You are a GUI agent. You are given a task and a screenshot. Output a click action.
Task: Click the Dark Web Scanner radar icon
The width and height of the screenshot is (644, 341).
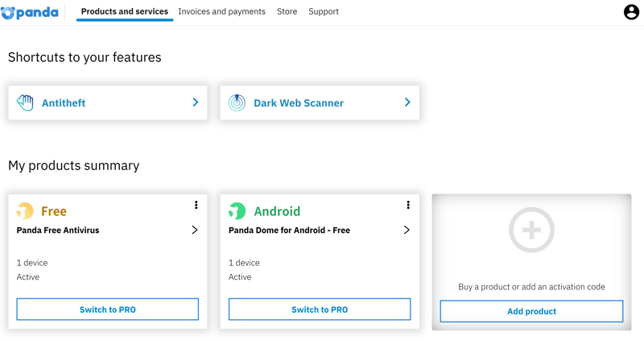237,103
